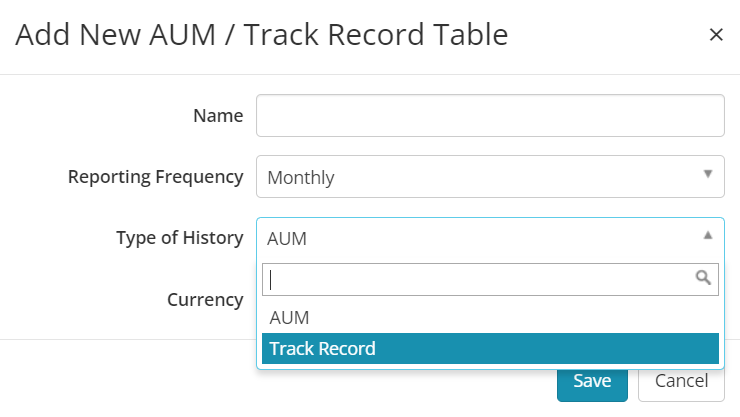
Task: Focus the dropdown search box
Action: [x=490, y=279]
